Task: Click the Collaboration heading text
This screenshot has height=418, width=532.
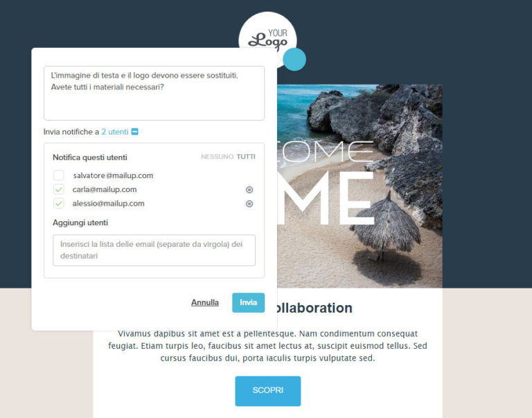Action: pyautogui.click(x=314, y=308)
